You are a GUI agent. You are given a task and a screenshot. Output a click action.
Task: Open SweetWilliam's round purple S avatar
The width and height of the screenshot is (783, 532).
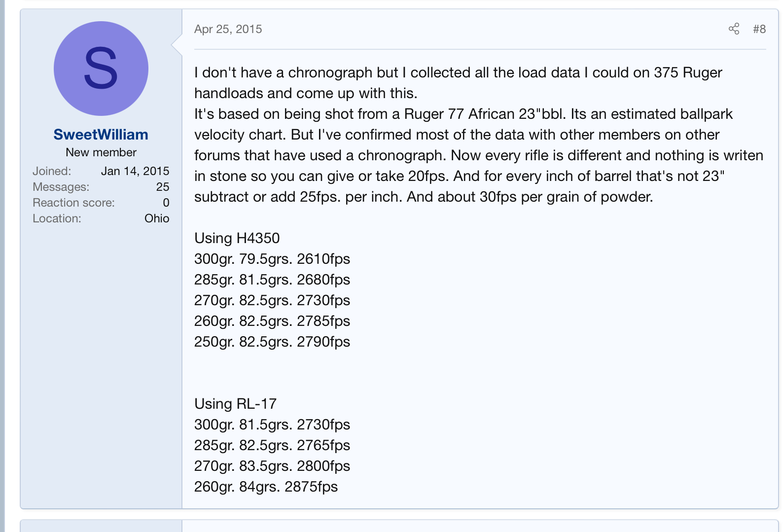(101, 69)
